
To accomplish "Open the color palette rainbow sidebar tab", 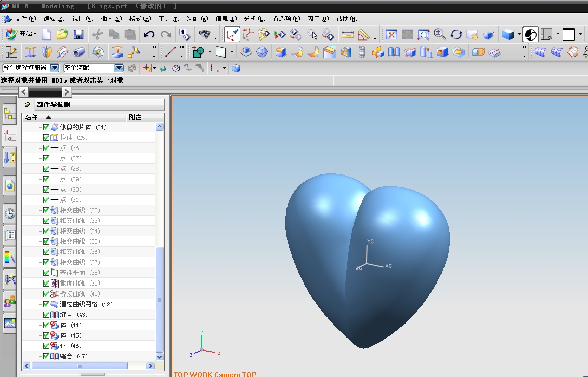I will [x=10, y=257].
